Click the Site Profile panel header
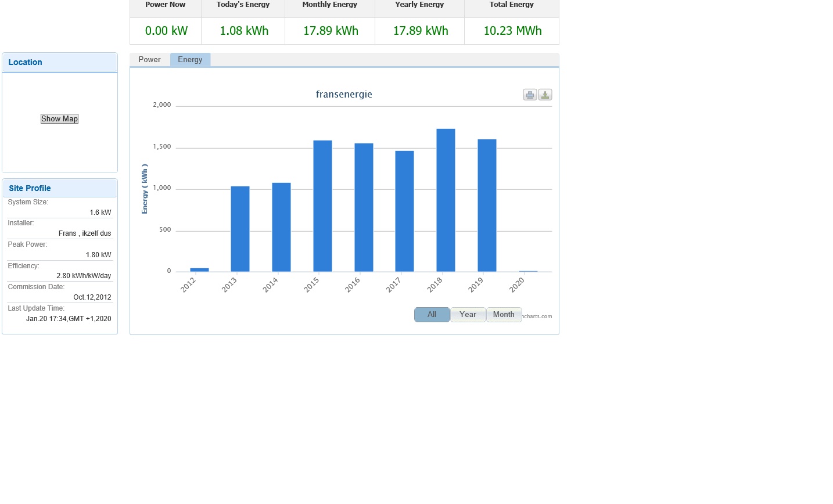Screen dimensions: 833x504 click(x=60, y=188)
